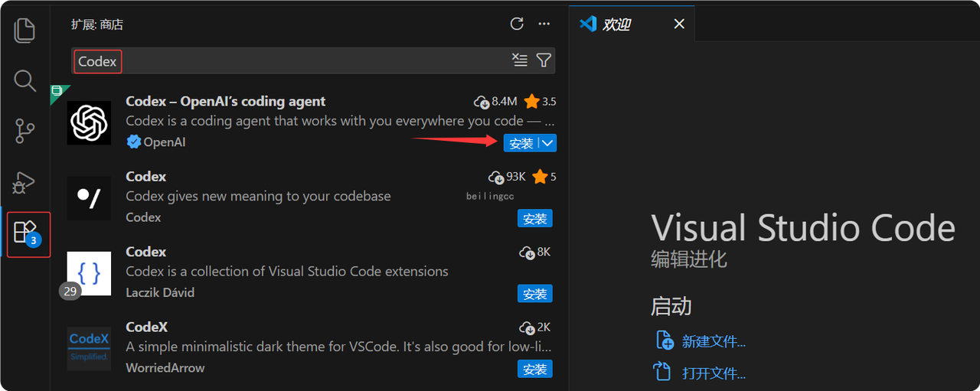Click the 8K install count
Viewport: 980px width, 391px height.
535,252
